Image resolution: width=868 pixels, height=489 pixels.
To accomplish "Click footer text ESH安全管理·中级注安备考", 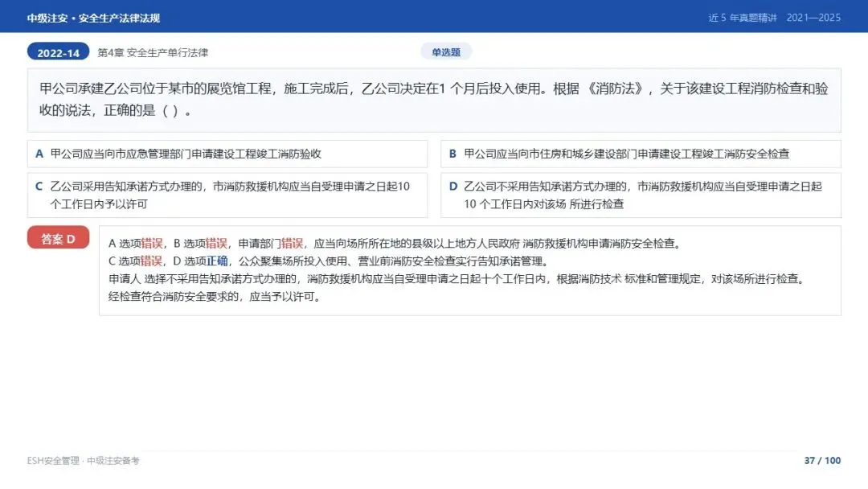I will (x=83, y=460).
